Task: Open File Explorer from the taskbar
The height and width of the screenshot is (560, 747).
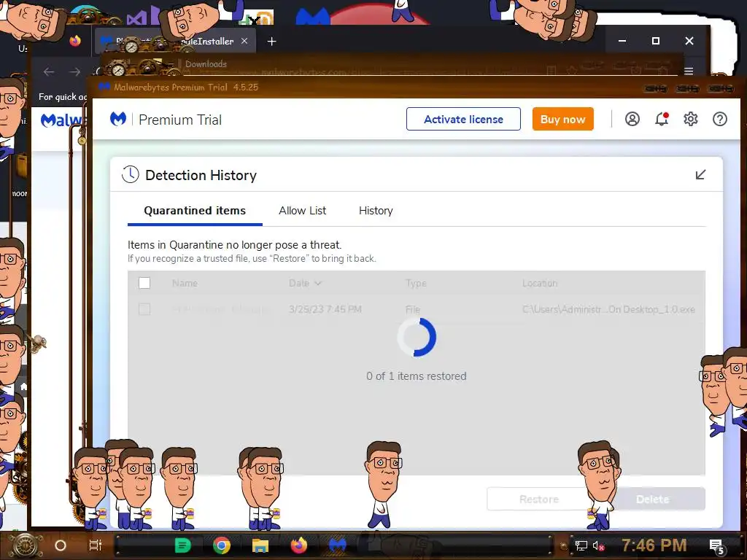Action: (260, 545)
